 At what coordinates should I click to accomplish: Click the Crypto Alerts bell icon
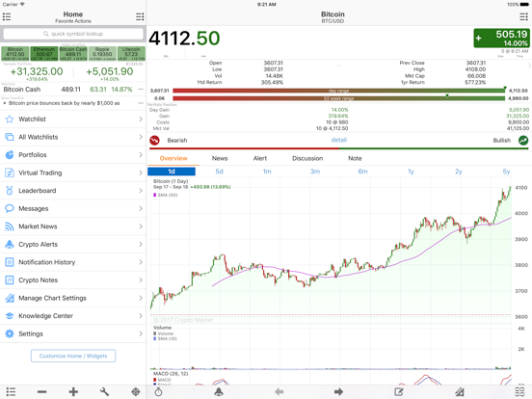[10, 244]
